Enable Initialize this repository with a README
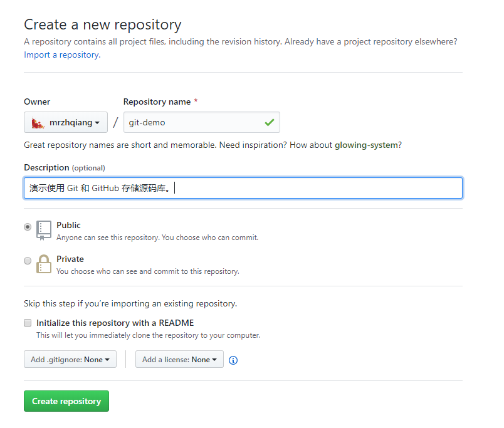504x428 pixels. [x=28, y=323]
